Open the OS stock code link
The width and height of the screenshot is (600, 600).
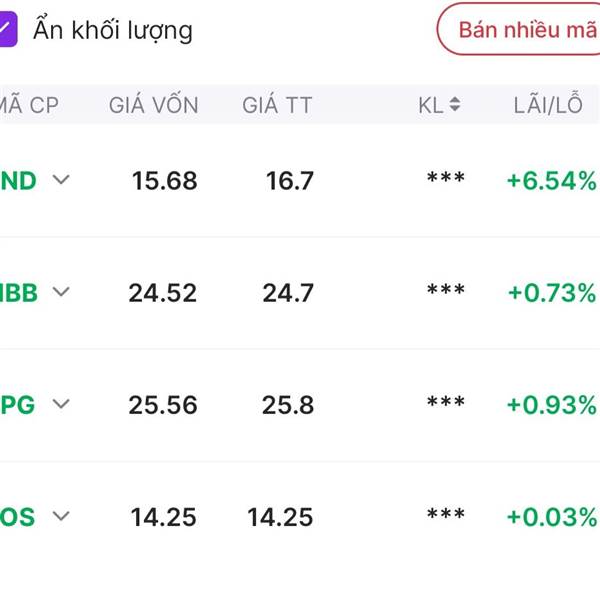coord(18,517)
